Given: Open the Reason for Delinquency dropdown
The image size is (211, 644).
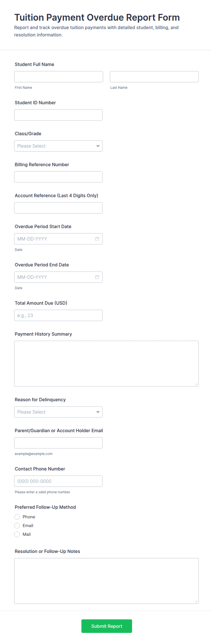Looking at the screenshot, I should coord(58,412).
